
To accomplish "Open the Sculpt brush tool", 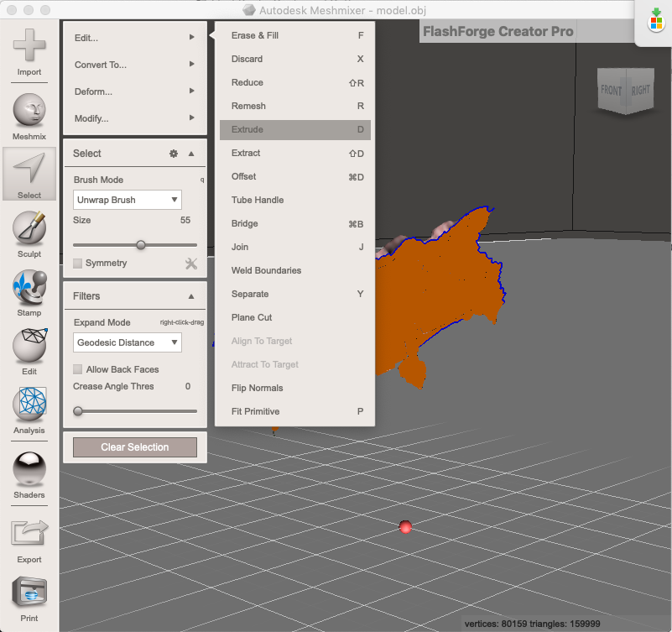I will pyautogui.click(x=29, y=227).
